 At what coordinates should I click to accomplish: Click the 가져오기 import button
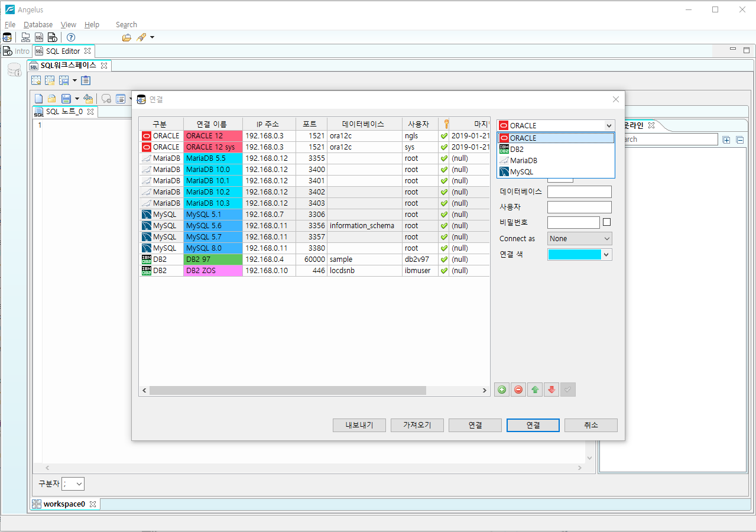417,425
